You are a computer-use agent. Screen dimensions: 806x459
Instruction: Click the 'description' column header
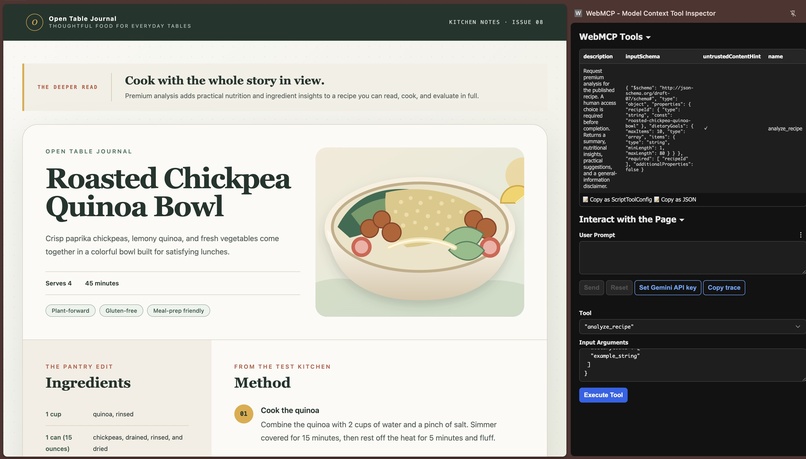pyautogui.click(x=598, y=57)
